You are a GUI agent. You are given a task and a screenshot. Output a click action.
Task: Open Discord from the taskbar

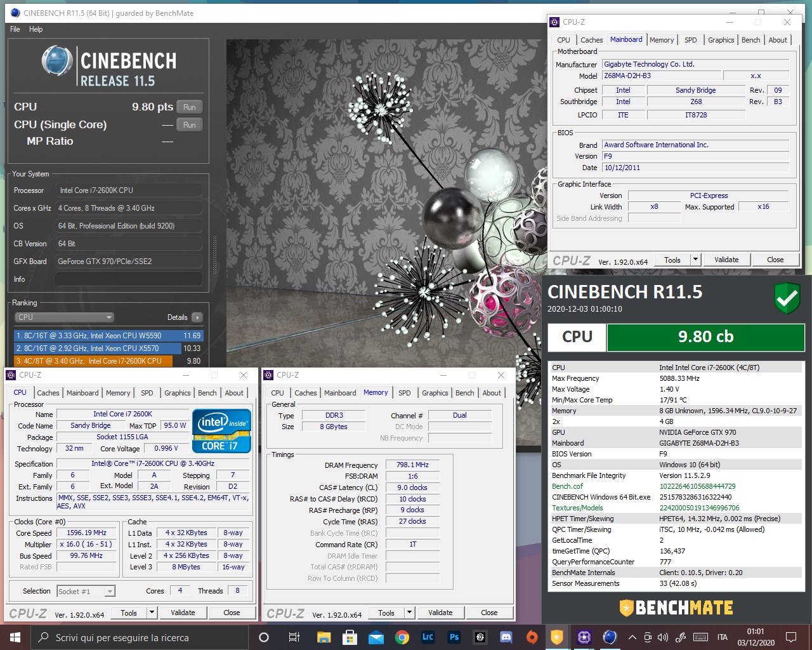pos(506,637)
